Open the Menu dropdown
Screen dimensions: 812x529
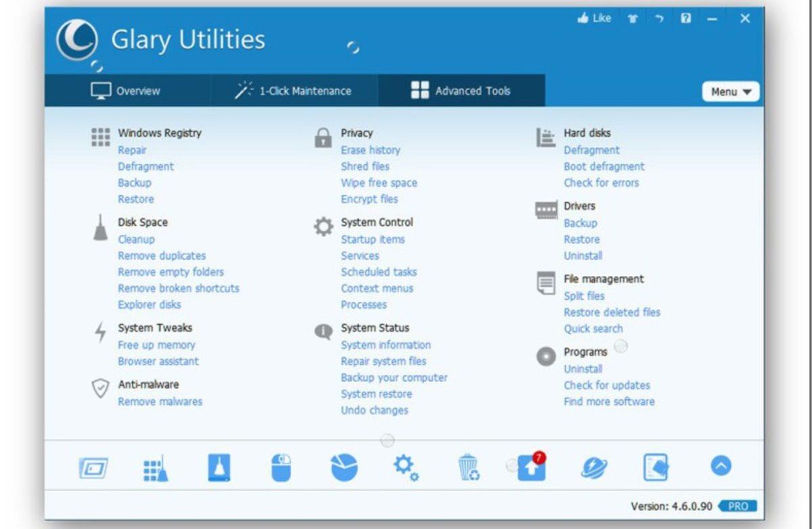[731, 92]
